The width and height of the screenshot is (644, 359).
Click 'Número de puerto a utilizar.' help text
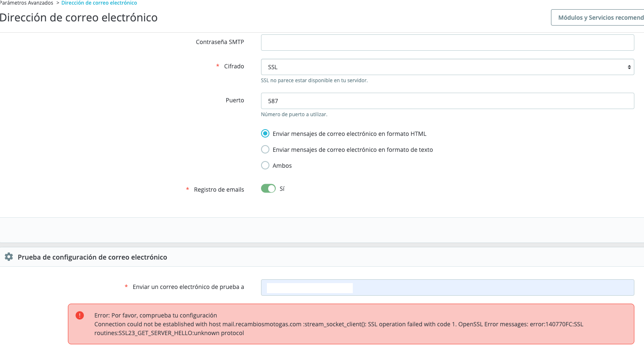[294, 114]
